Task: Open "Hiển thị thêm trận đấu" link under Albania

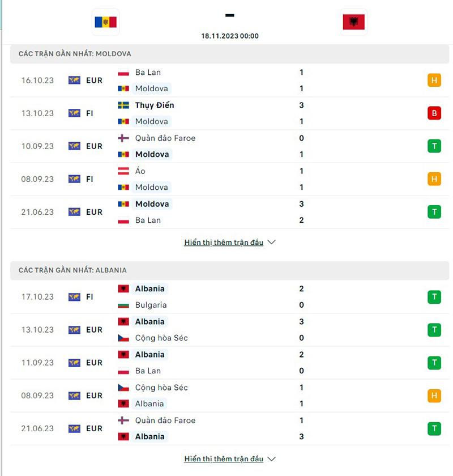Action: (224, 459)
